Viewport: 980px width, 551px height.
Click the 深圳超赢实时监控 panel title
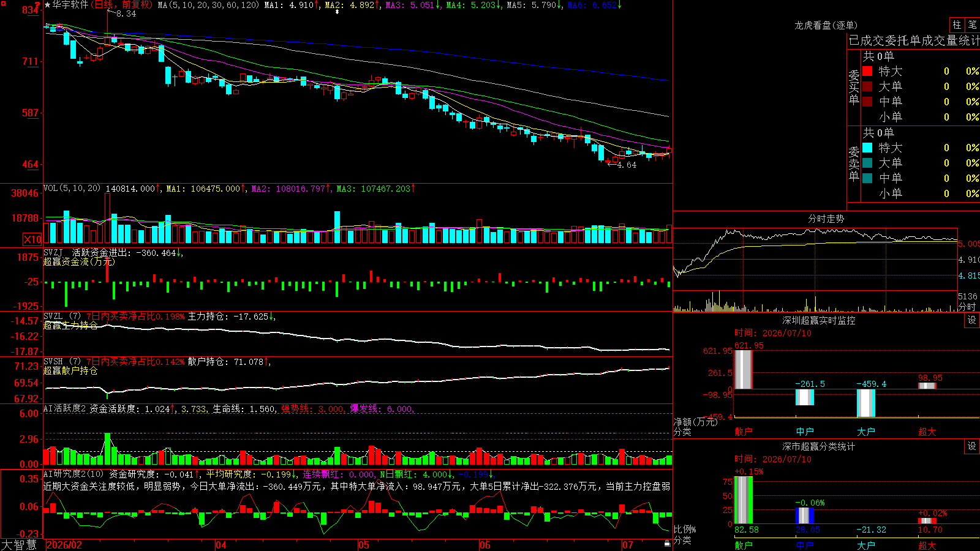click(819, 320)
